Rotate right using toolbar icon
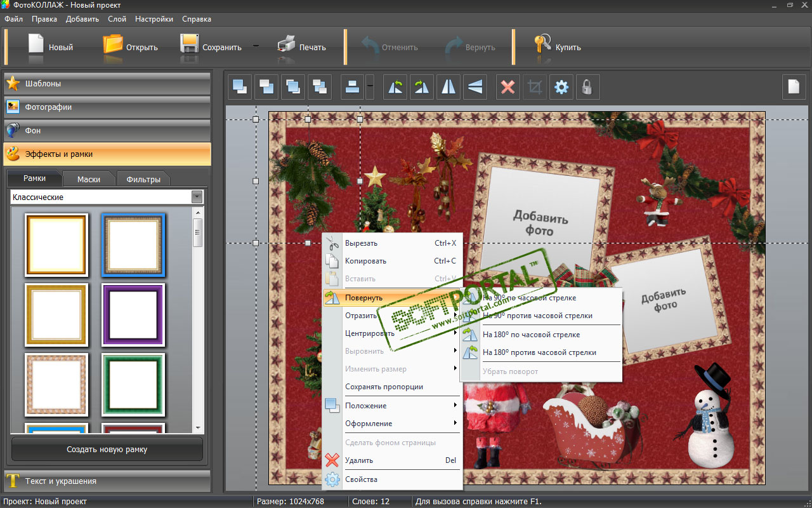The height and width of the screenshot is (508, 812). 422,86
